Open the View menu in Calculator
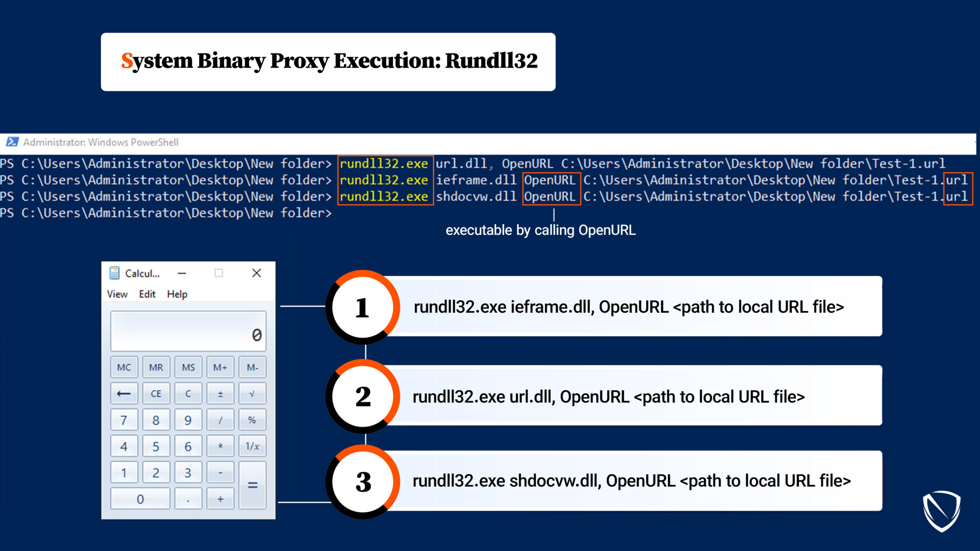Image resolution: width=980 pixels, height=551 pixels. [x=117, y=294]
